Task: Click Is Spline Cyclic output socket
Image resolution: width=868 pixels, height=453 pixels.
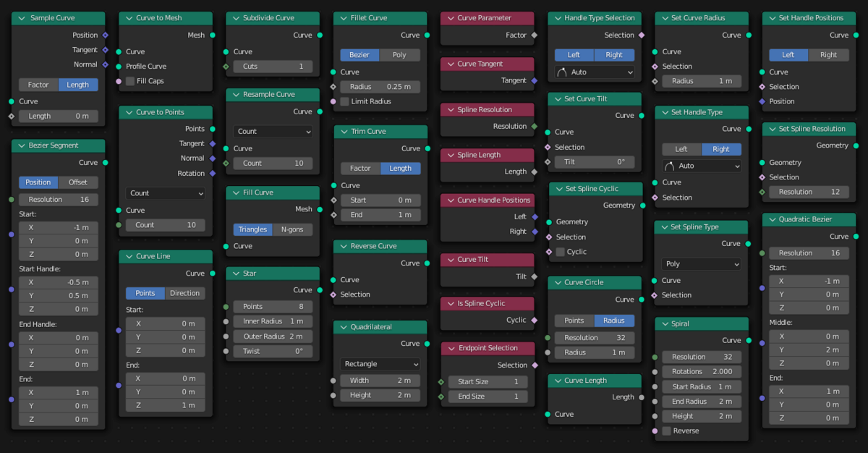Action: (535, 320)
